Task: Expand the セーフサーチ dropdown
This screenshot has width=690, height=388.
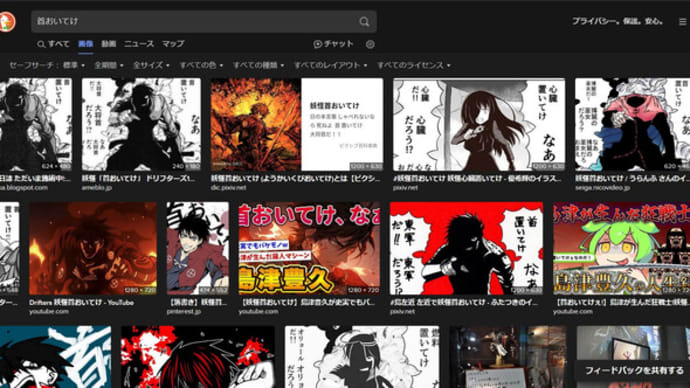Action: tap(47, 65)
